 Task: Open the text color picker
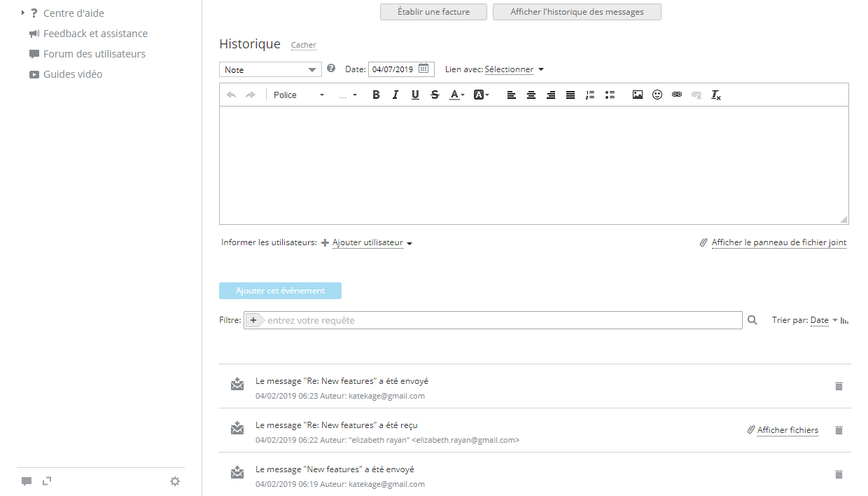(456, 95)
